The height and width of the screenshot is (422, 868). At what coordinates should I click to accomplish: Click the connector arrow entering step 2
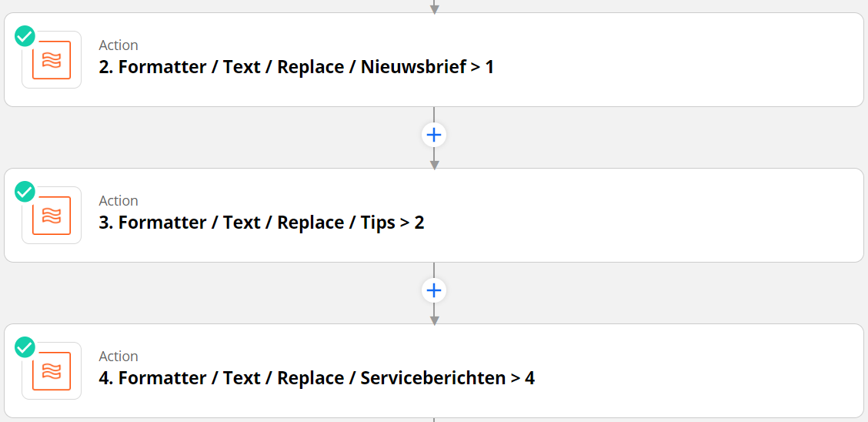[434, 8]
